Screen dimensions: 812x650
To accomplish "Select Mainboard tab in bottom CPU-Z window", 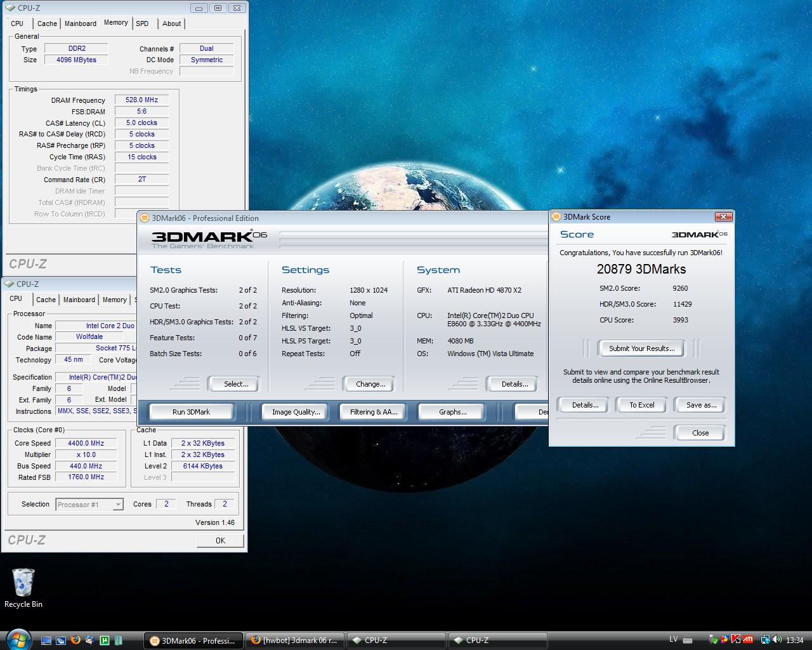I will point(79,300).
